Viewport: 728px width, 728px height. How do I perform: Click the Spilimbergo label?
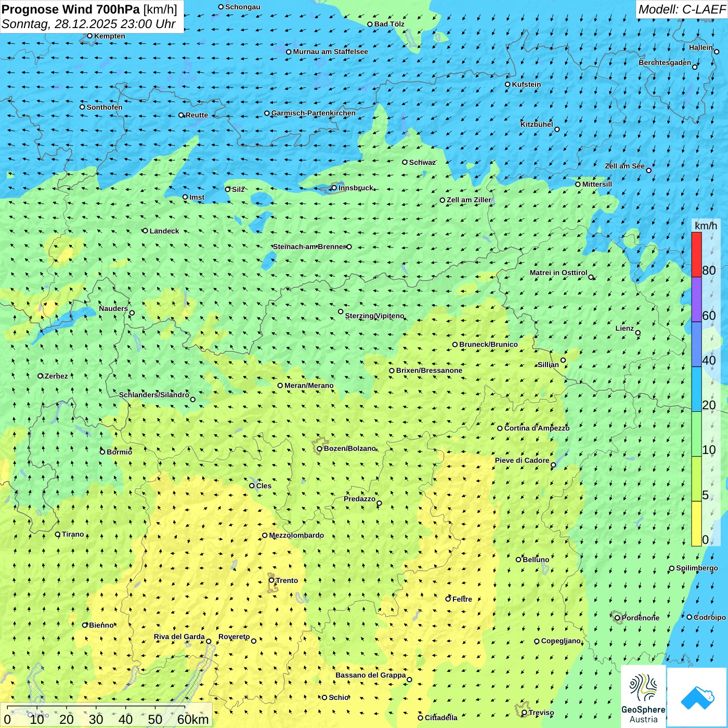[697, 568]
